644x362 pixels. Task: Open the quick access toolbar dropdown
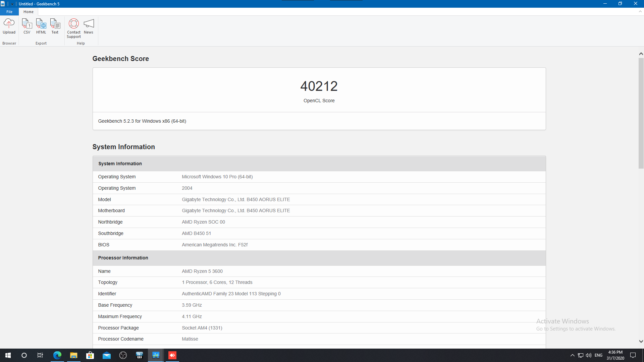(x=12, y=4)
